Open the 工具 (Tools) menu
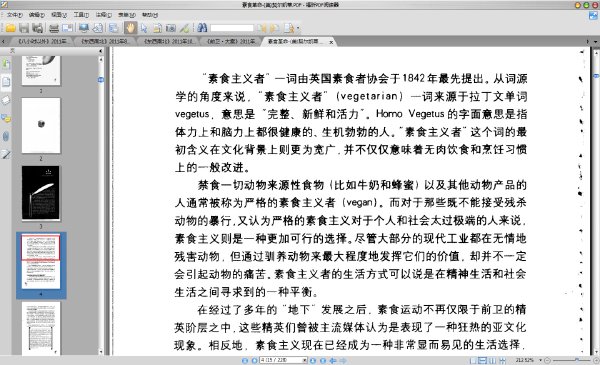This screenshot has height=365, width=600. click(81, 15)
